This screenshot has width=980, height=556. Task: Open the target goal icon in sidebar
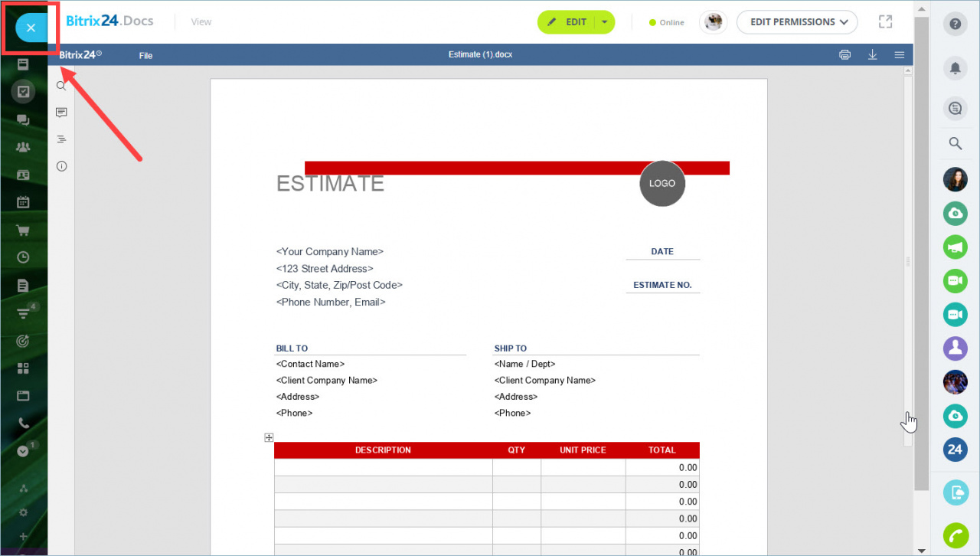(x=23, y=341)
